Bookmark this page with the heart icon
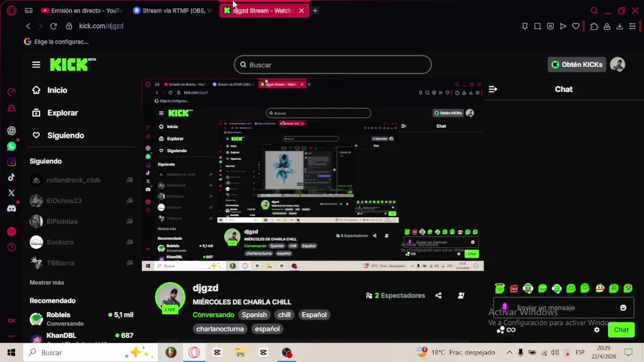The image size is (644, 362). 576,26
